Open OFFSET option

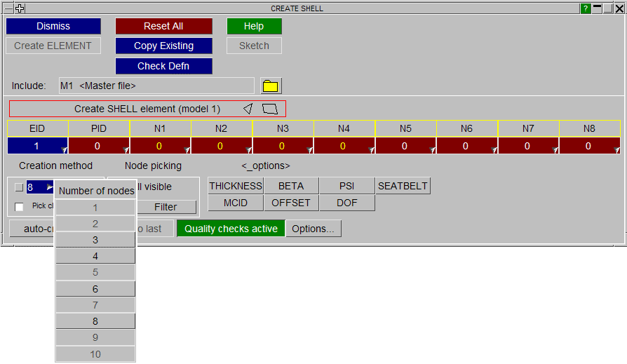click(291, 203)
